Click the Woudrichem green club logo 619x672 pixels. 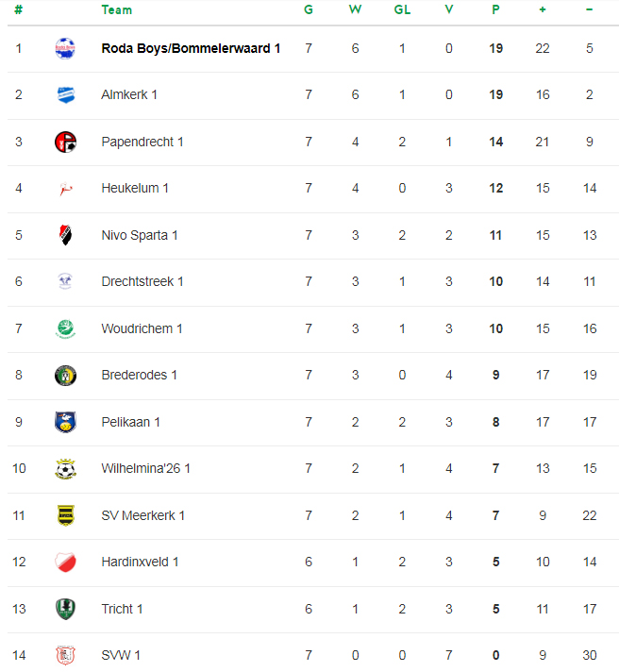(64, 328)
